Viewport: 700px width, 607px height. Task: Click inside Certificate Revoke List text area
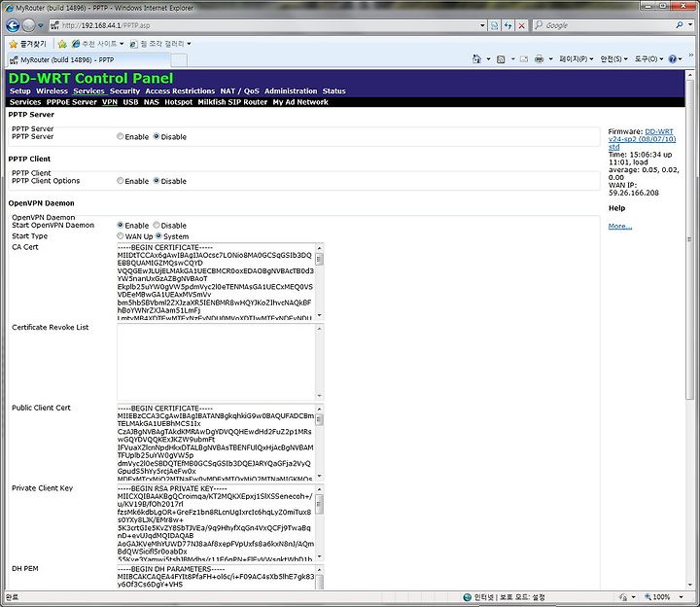pos(216,362)
